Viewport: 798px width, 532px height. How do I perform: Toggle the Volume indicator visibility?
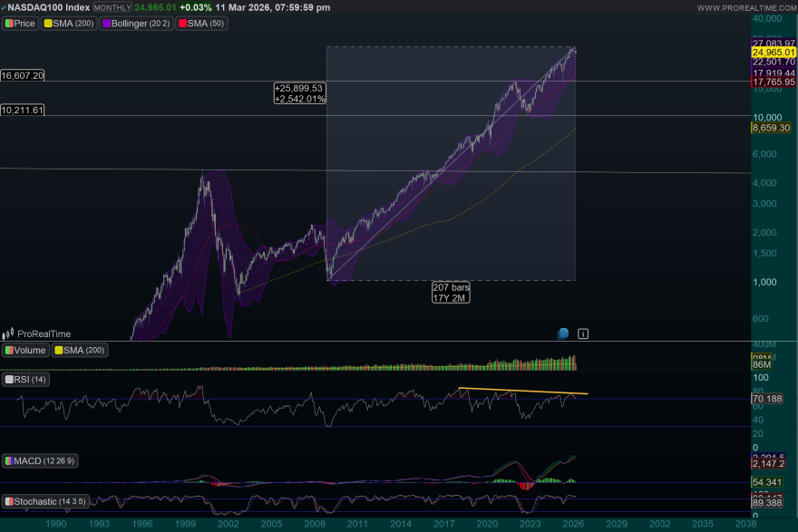point(10,350)
